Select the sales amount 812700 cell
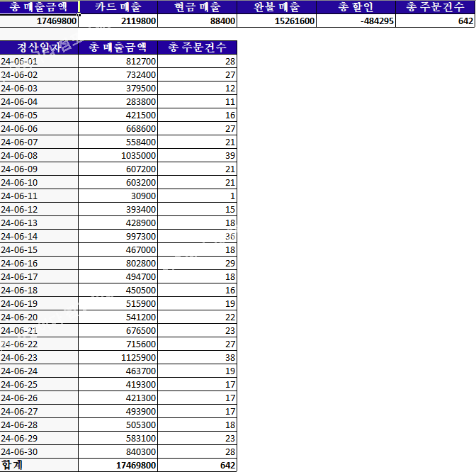The height and width of the screenshot is (472, 476). point(118,62)
